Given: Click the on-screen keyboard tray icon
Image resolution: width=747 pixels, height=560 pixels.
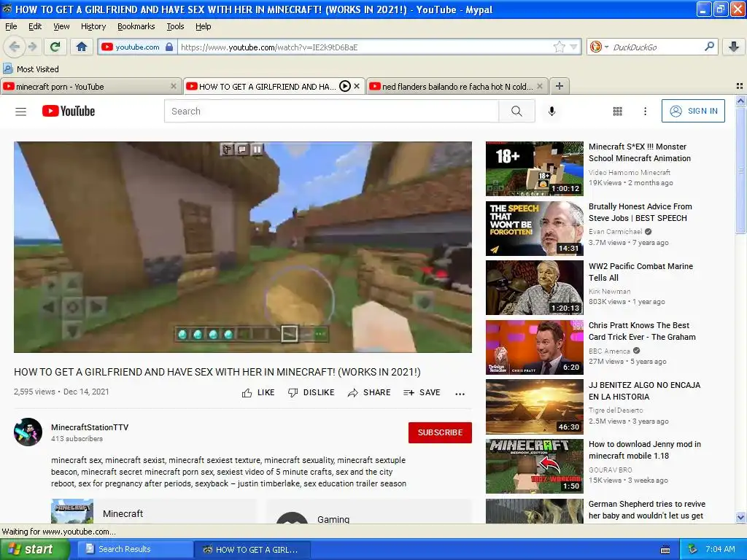Looking at the screenshot, I should [x=665, y=550].
